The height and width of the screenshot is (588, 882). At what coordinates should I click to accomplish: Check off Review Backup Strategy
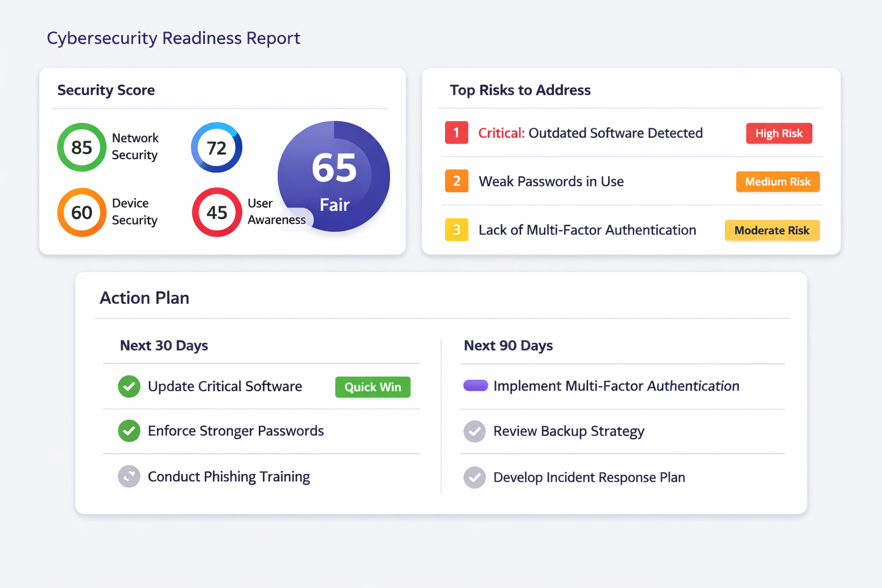click(x=474, y=431)
